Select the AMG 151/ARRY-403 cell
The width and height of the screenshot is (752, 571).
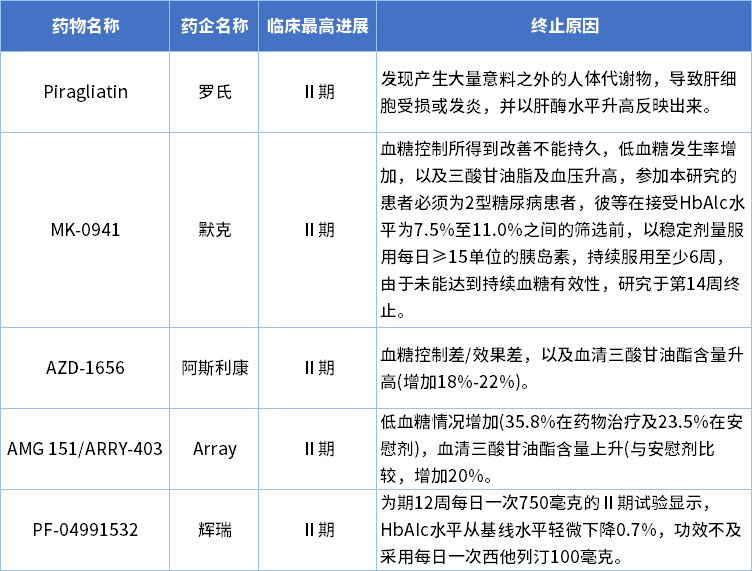click(x=85, y=449)
